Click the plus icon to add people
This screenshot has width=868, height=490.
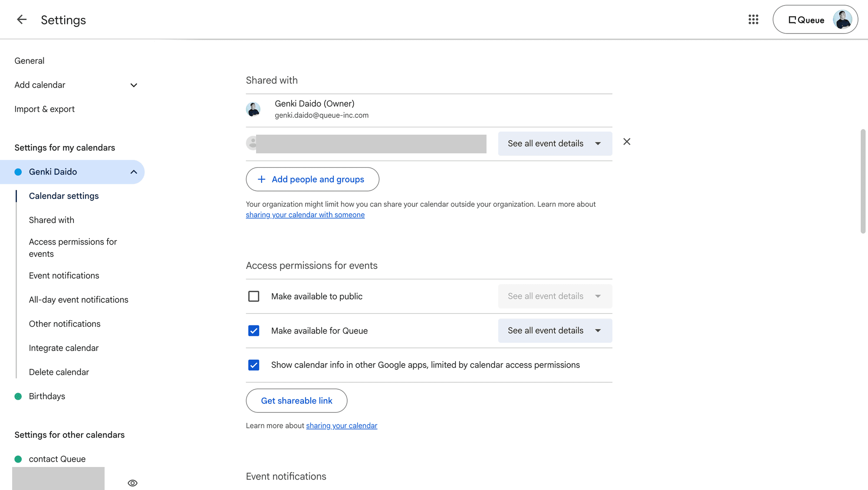(x=261, y=179)
